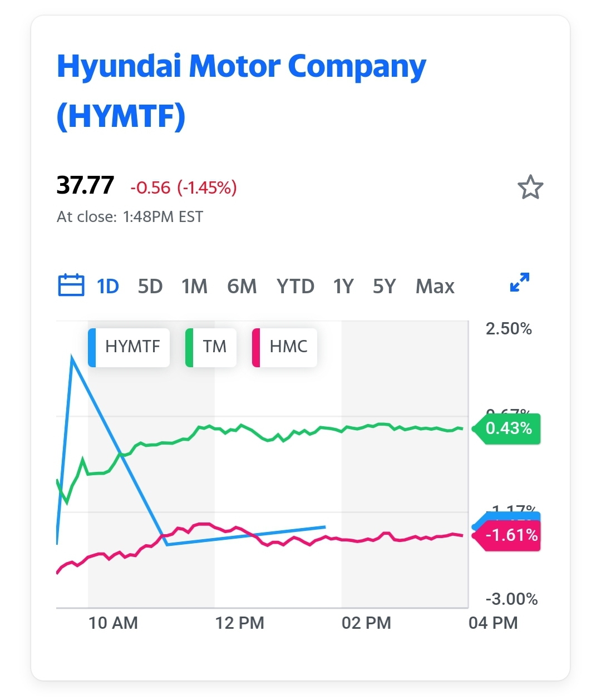Screen dimensions: 601x700
Task: Add HYMTF to watchlist with star icon
Action: click(x=530, y=188)
